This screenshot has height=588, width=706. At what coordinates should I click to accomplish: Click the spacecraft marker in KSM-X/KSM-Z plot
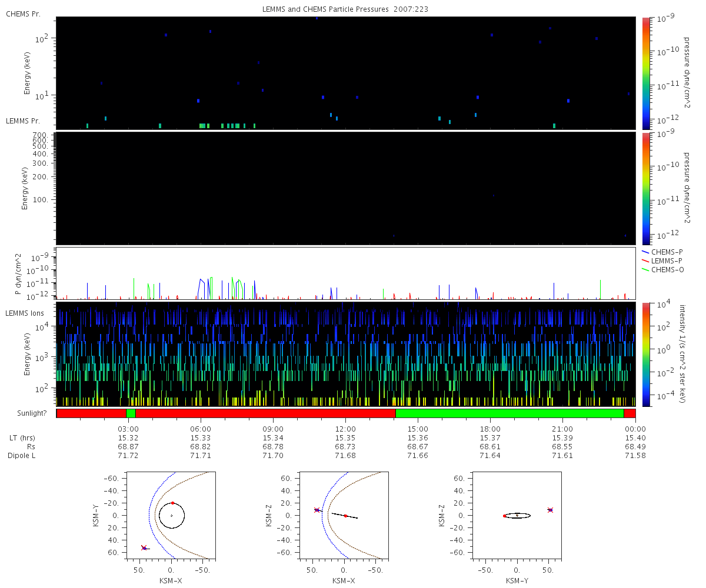(317, 510)
